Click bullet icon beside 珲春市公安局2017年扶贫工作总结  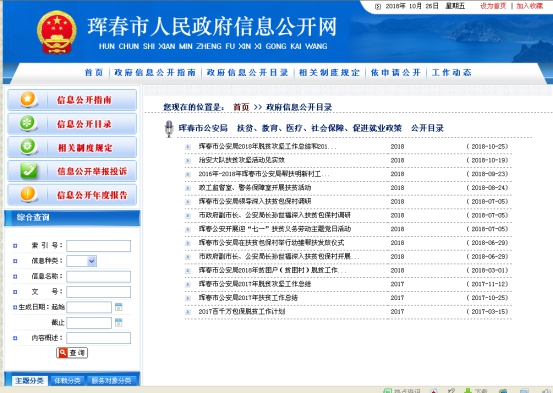click(x=188, y=298)
